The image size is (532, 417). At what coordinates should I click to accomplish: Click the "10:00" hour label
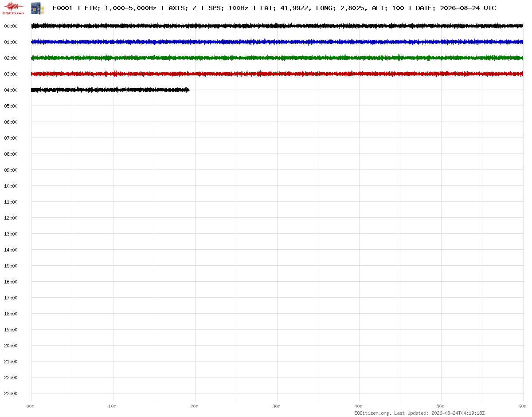coord(11,186)
